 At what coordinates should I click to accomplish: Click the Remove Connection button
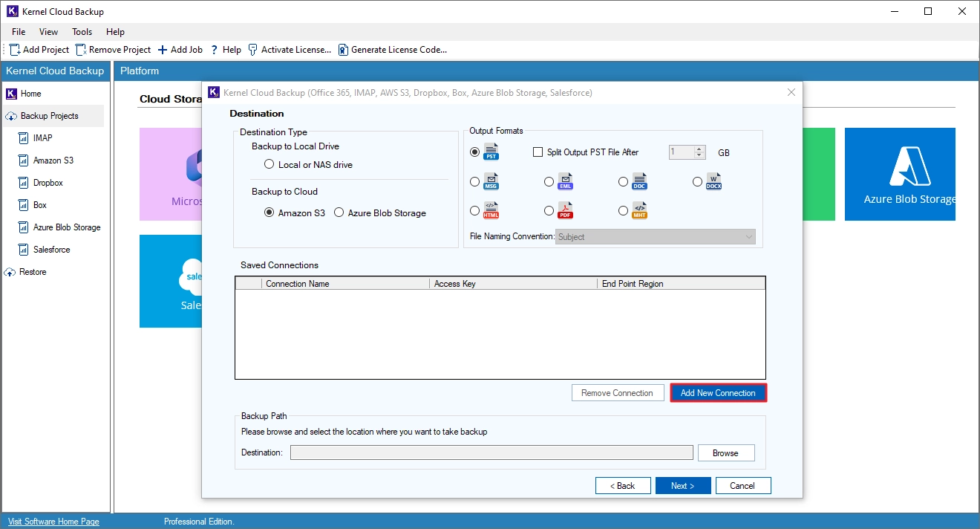[617, 393]
